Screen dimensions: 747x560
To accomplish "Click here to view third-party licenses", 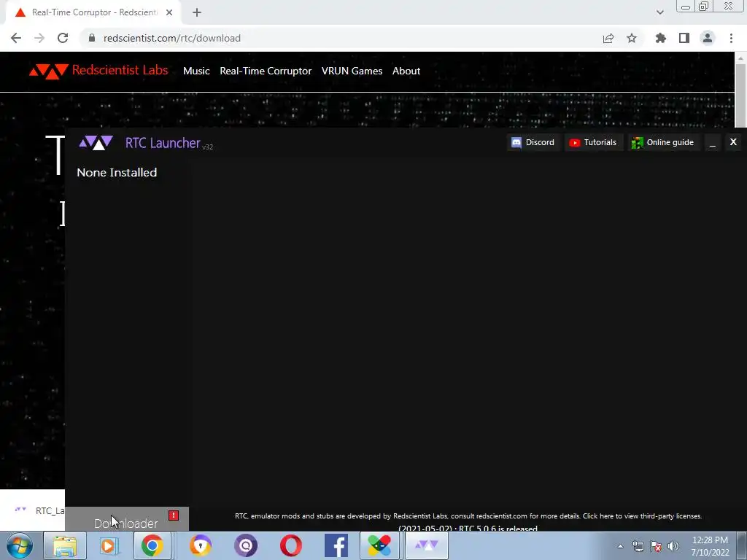I will click(x=642, y=516).
